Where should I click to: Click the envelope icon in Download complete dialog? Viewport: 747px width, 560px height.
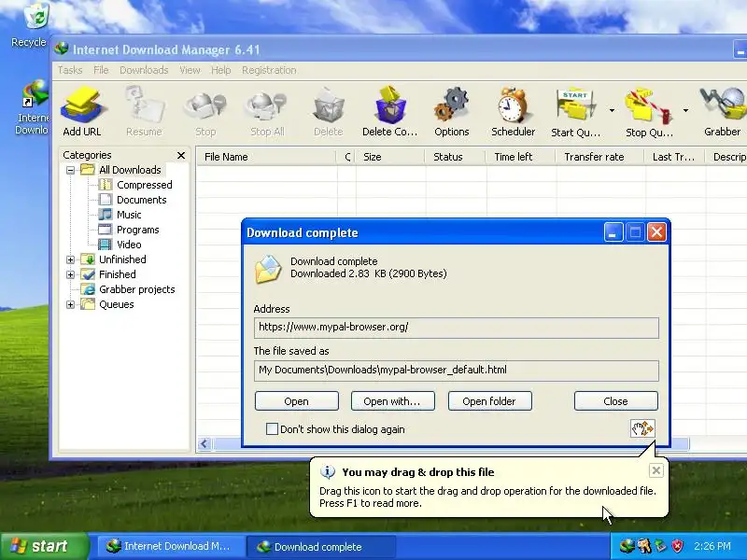coord(268,269)
